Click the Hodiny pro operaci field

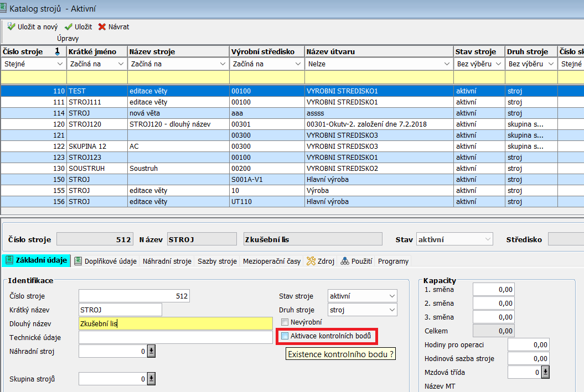[528, 345]
